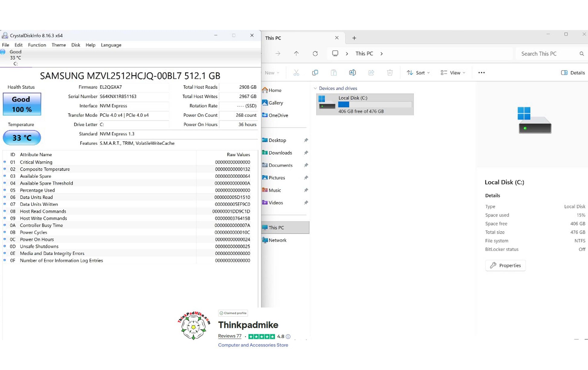Click the Rename icon in Explorer toolbar
The image size is (588, 370).
coord(352,73)
